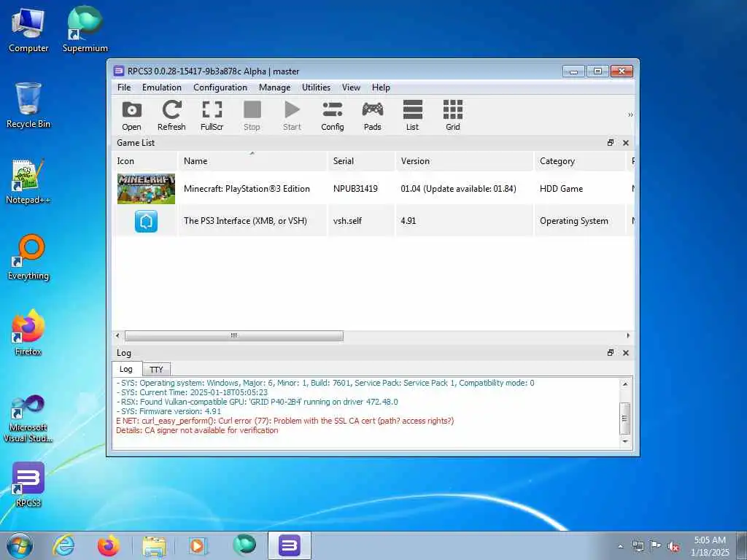Click the Icon column header
This screenshot has height=560, width=747.
click(x=145, y=161)
